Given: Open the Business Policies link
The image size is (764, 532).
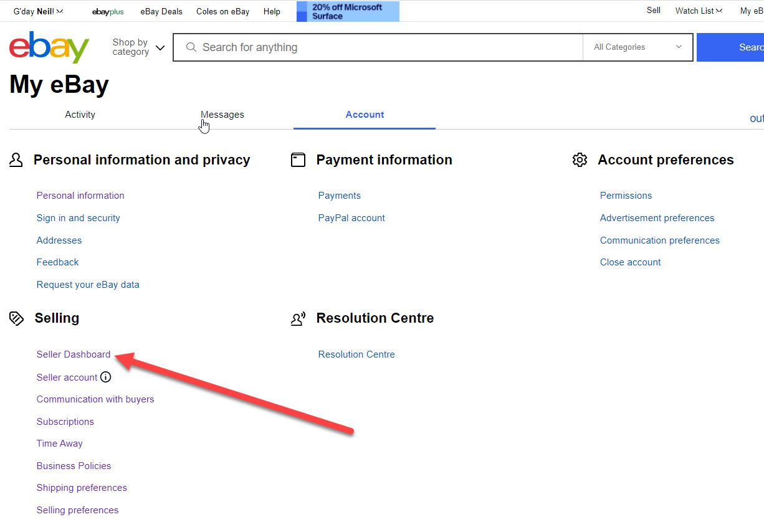Looking at the screenshot, I should tap(74, 466).
